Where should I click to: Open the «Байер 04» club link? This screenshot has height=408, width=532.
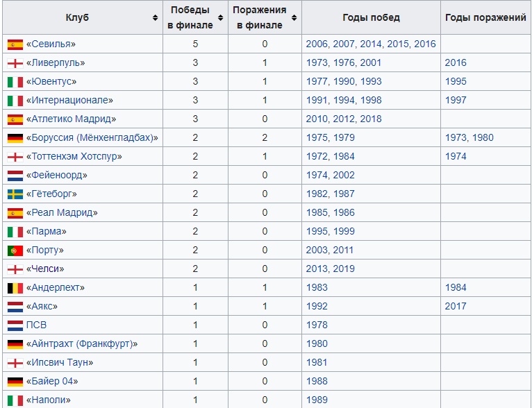click(52, 381)
